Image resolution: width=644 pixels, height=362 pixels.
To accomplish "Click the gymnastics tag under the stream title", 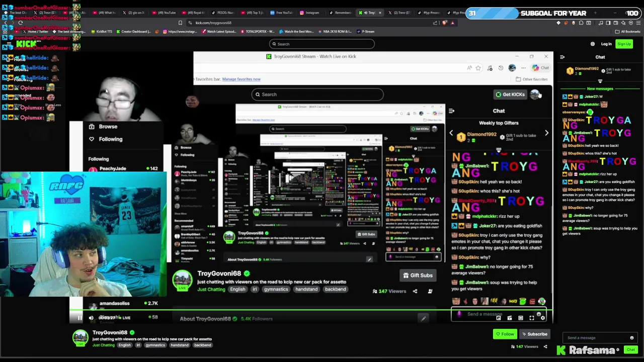I will 276,290.
